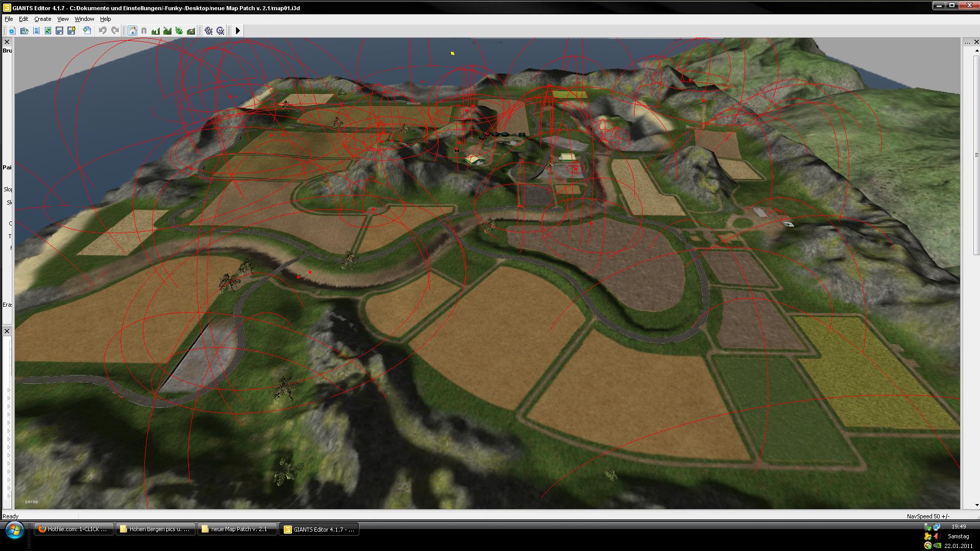Viewport: 980px width, 551px height.
Task: Switch to neue Map Patch v. 2.1 folder
Action: [237, 530]
